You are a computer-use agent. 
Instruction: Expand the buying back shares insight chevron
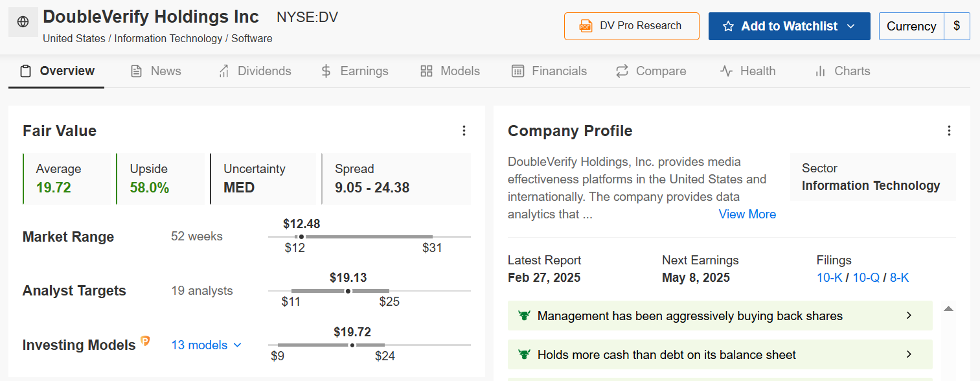pos(909,316)
